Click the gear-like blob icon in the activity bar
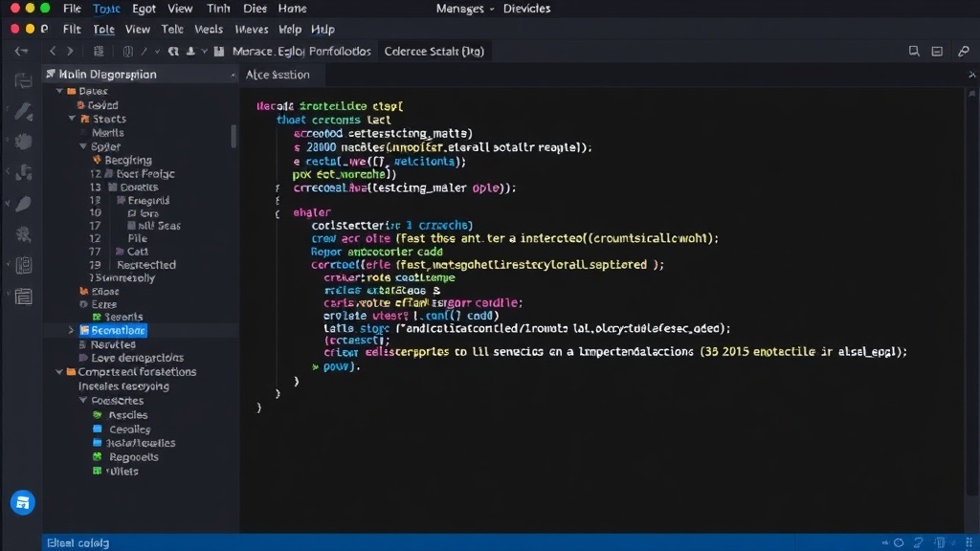 [x=23, y=142]
